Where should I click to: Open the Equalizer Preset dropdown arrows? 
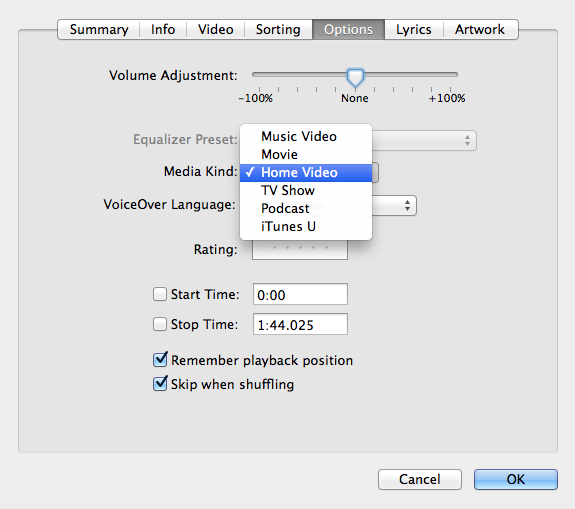pos(467,140)
